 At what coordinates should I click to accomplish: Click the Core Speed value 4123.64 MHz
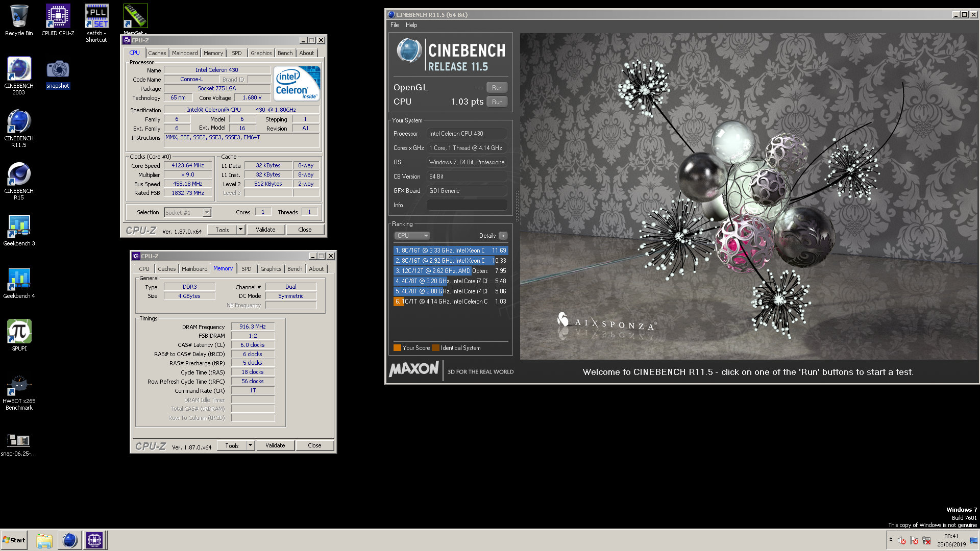188,166
